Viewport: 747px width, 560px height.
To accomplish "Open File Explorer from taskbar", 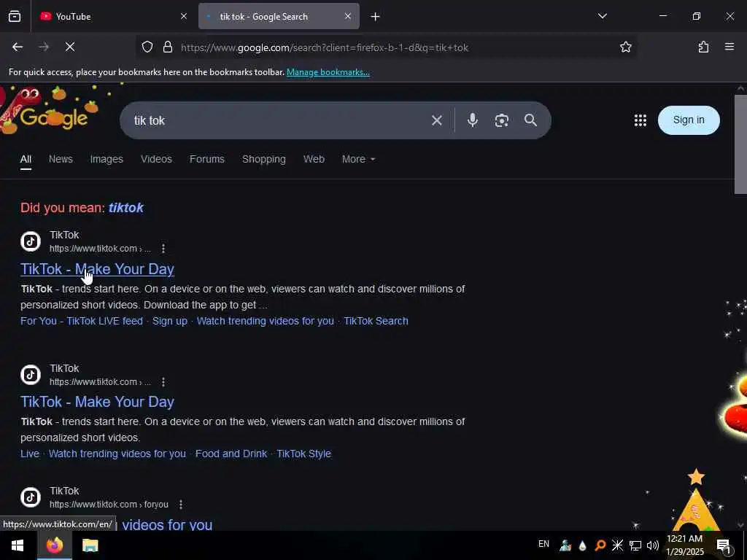I will tap(90, 545).
